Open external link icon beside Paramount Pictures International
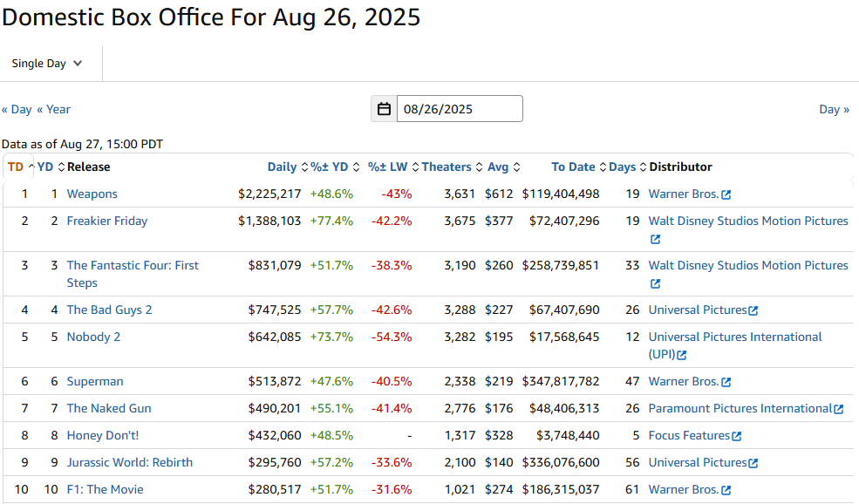Screen dimensions: 859x504 839,409
